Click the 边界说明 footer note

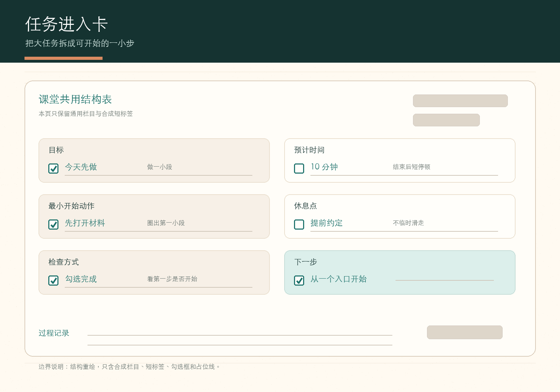click(x=129, y=366)
